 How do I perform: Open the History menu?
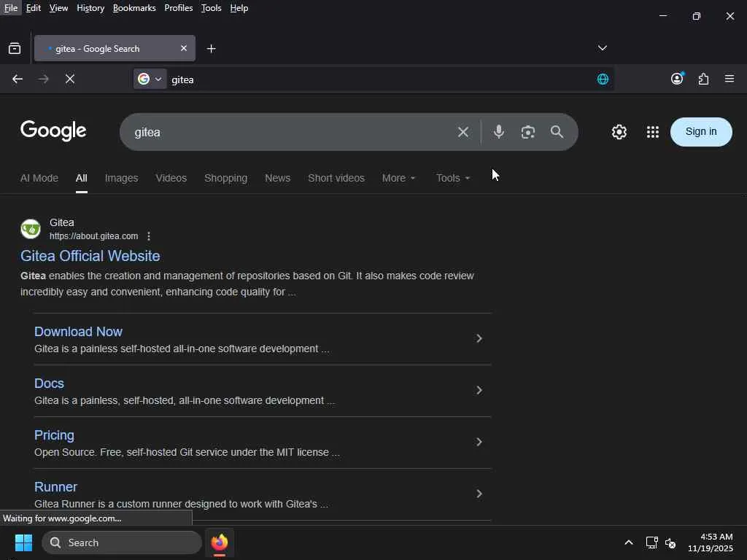click(90, 8)
